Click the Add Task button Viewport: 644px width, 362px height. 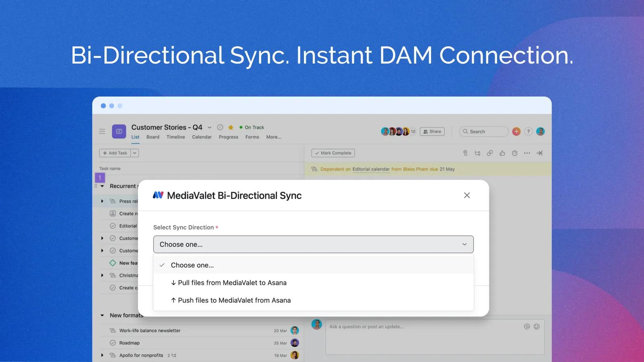coord(115,153)
